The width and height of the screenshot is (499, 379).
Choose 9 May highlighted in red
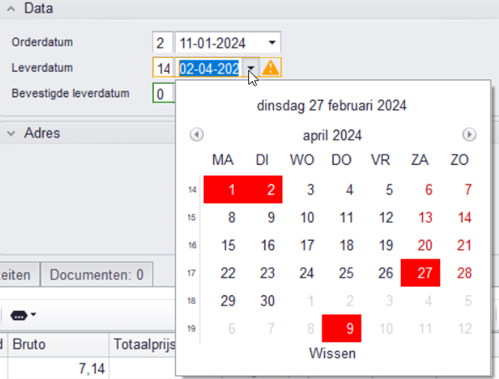(x=342, y=328)
